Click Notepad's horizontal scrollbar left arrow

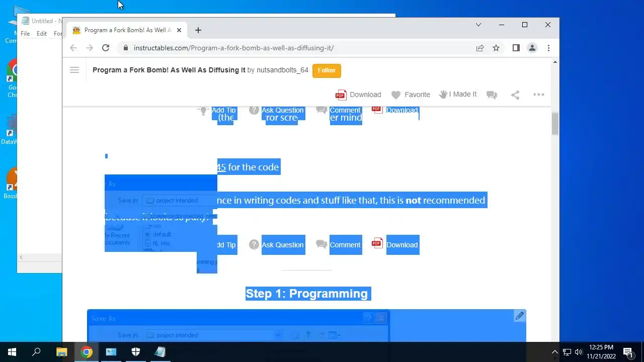[21, 257]
